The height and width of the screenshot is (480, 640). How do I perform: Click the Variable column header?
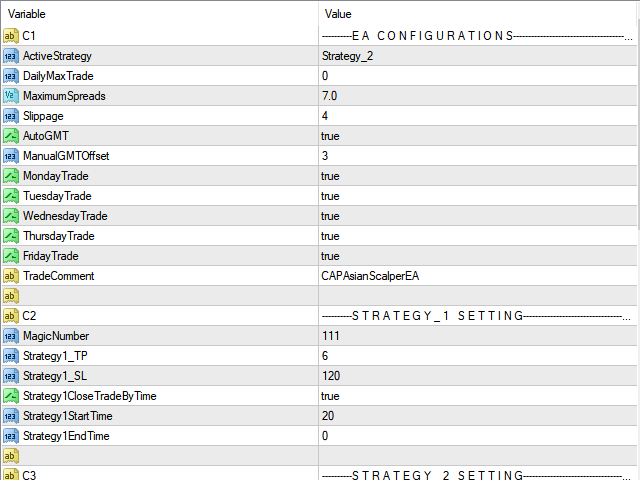point(160,14)
